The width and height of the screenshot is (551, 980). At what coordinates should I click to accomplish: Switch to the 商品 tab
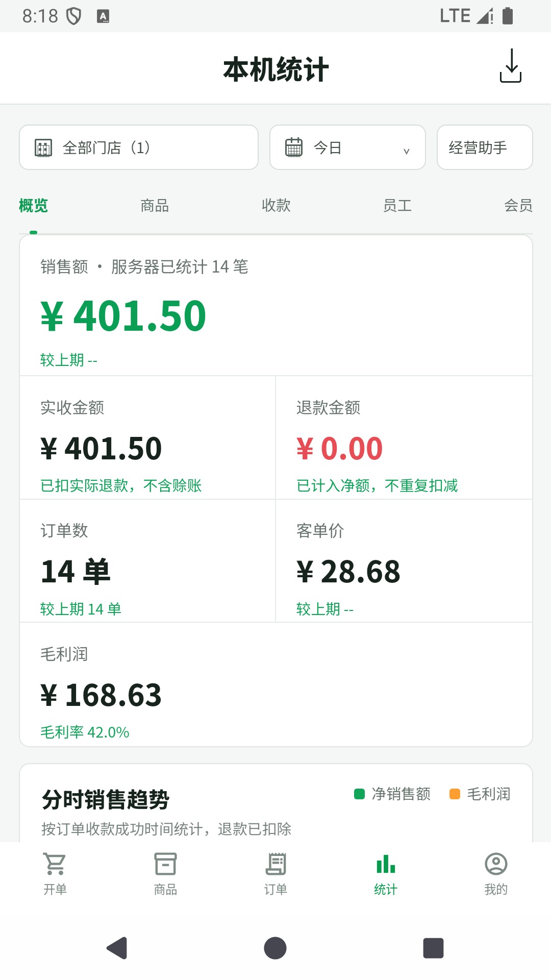tap(155, 206)
